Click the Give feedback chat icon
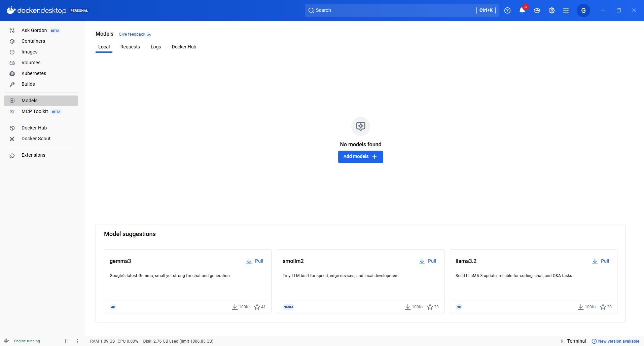The image size is (644, 346). coord(149,35)
